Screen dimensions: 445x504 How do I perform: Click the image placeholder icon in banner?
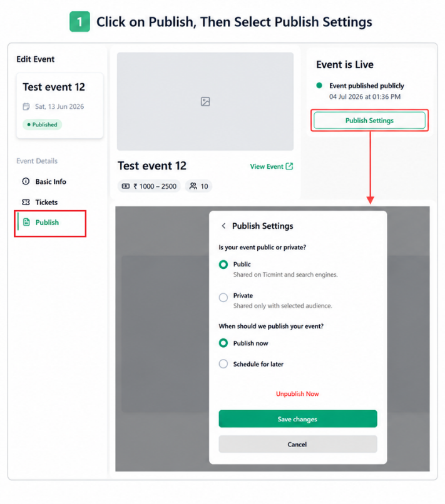(205, 101)
